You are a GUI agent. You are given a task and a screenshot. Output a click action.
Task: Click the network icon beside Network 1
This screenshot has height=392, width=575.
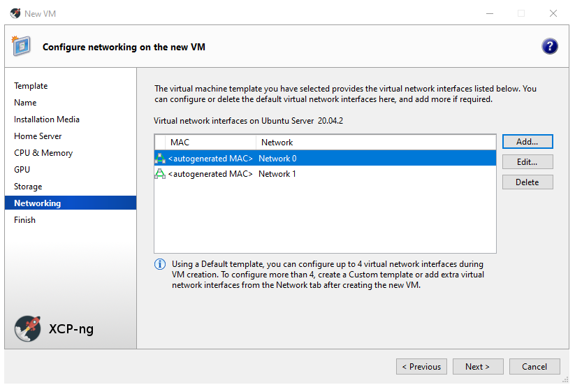click(160, 174)
